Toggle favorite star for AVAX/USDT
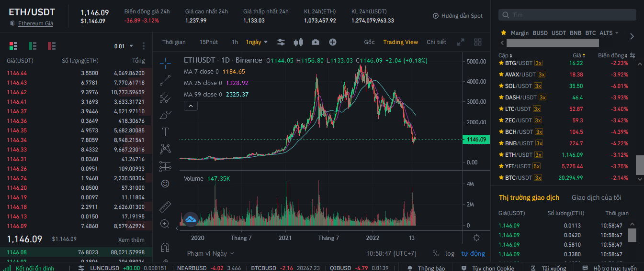 click(501, 75)
